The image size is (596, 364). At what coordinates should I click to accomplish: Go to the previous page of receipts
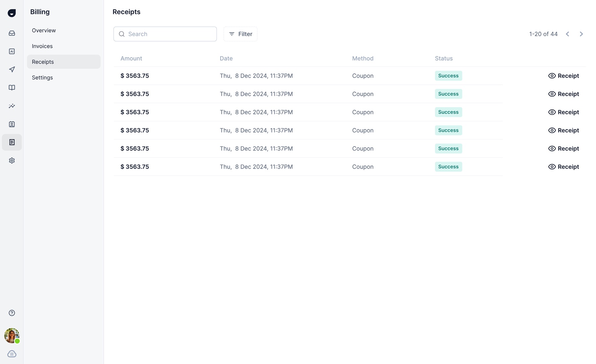568,34
